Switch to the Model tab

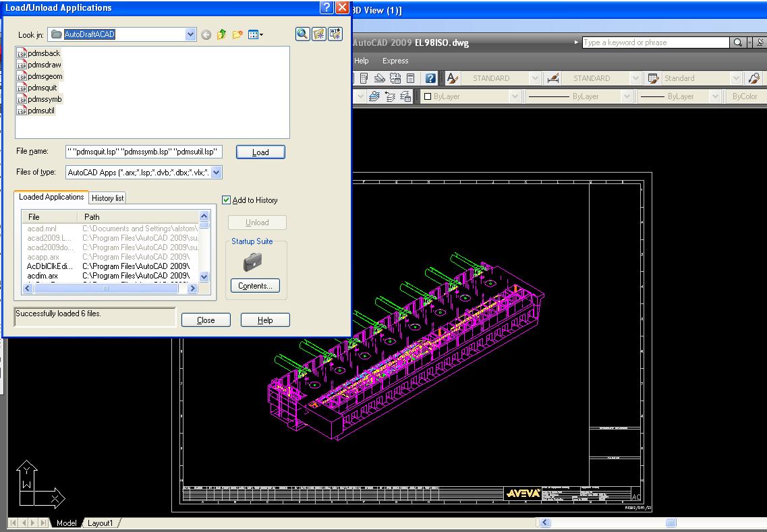67,523
